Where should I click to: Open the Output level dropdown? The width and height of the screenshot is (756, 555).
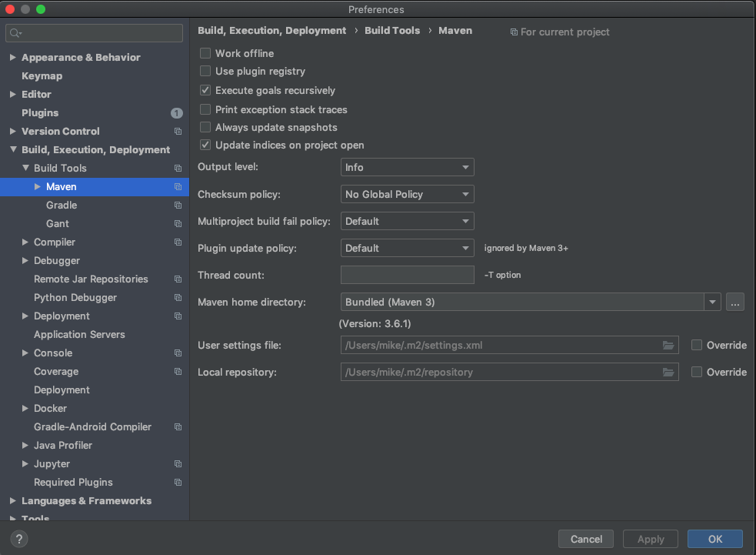(407, 167)
